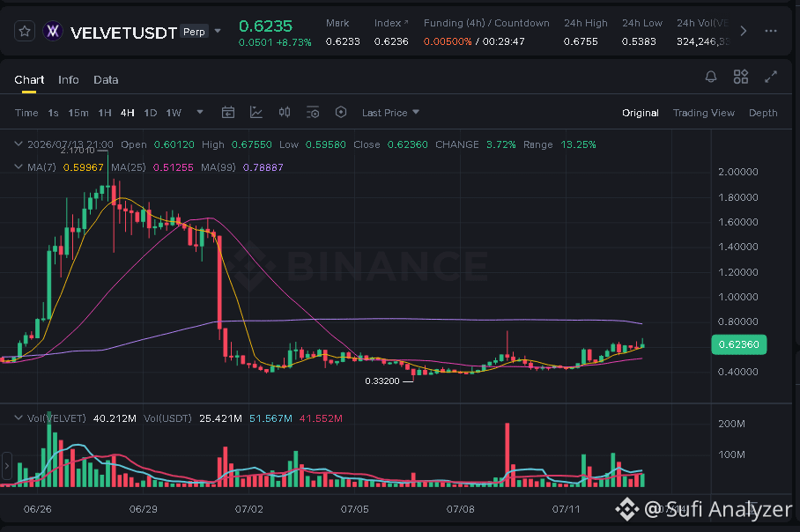Open more intervals dropdown arrow
Viewport: 800px width, 532px height.
click(200, 112)
